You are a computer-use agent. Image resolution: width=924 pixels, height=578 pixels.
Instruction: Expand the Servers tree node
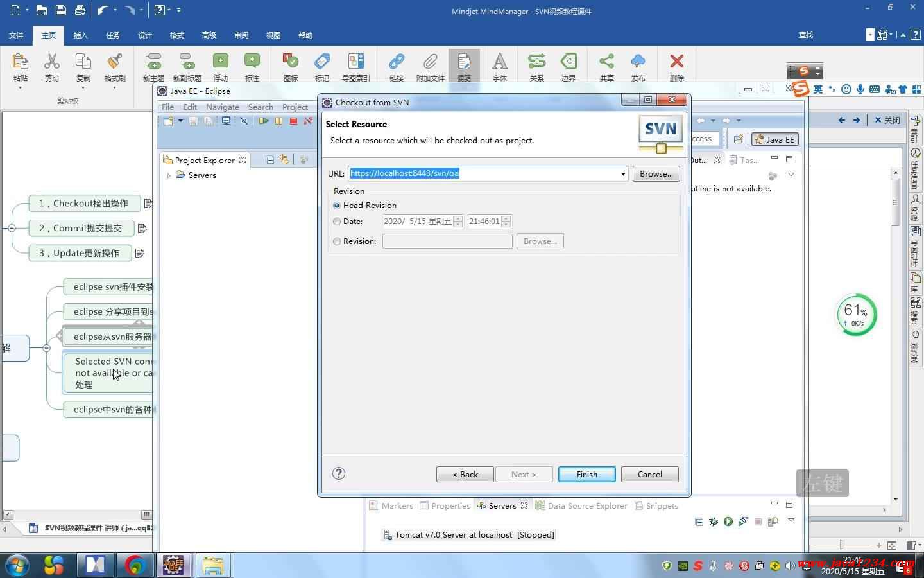tap(169, 175)
